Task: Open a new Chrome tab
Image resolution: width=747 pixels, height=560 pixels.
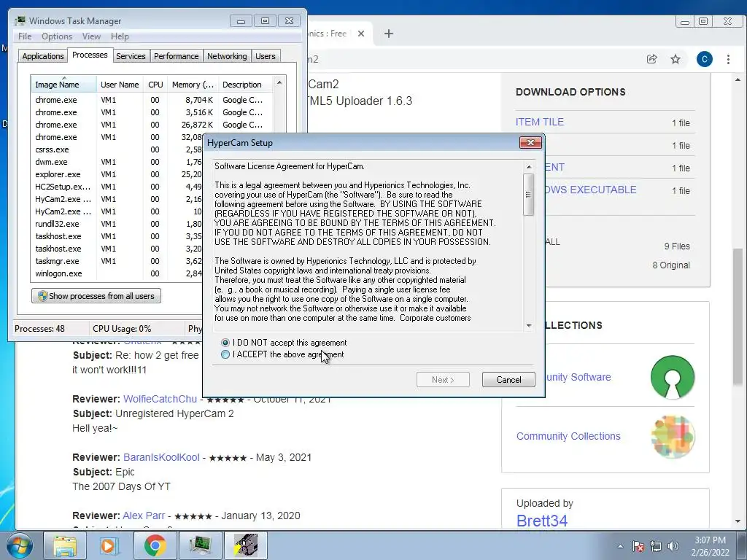Action: click(389, 34)
